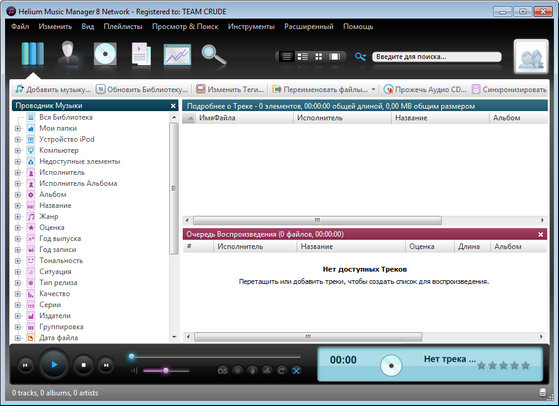Expand the 'Жанр' tree node
Viewport: 559px width, 406px height.
point(17,217)
